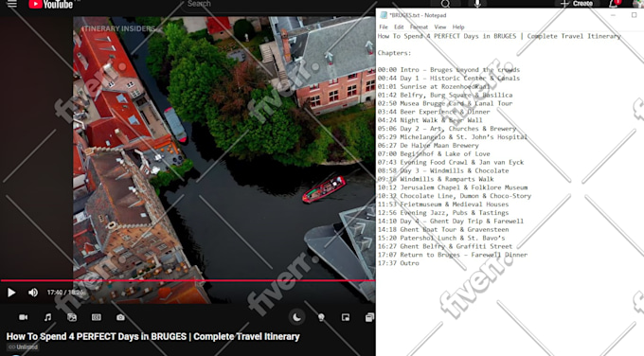This screenshot has height=356, width=644.
Task: Click the '05:06 Day 2' line in Notepad
Action: click(447, 129)
